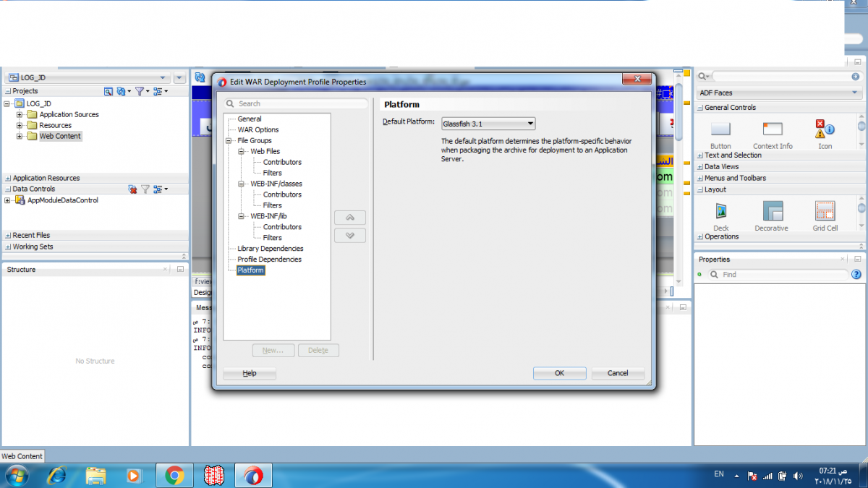Screen dimensions: 868x488
Task: Open the ADF Faces palette dropdown
Action: [778, 93]
